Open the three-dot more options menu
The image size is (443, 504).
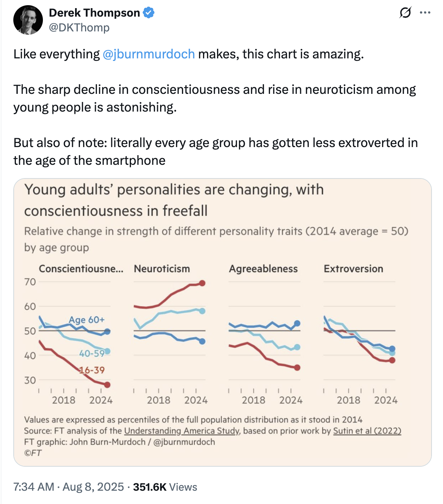425,13
